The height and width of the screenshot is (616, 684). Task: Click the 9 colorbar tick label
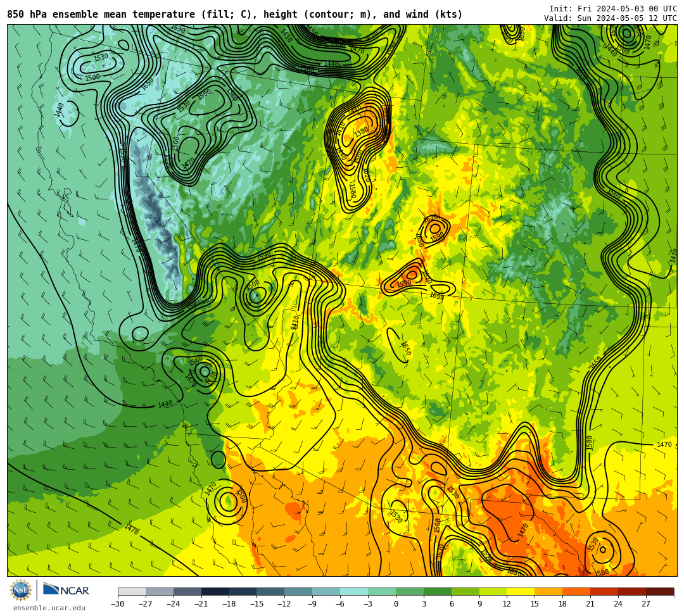pyautogui.click(x=479, y=604)
